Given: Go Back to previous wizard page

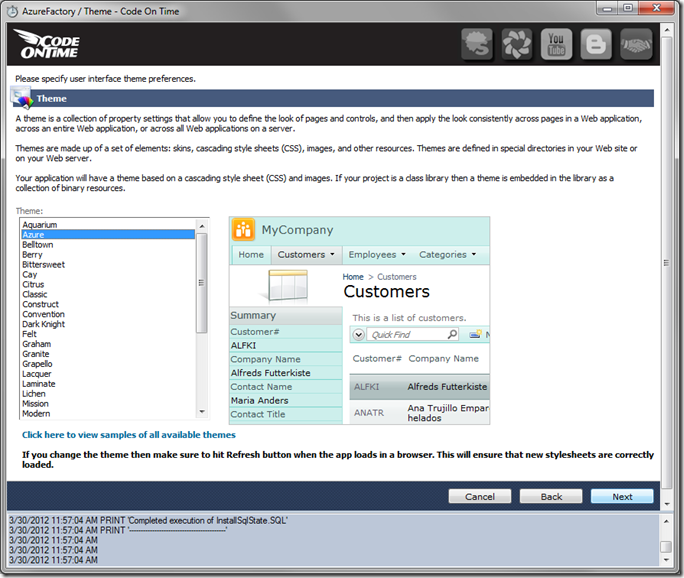Looking at the screenshot, I should click(551, 496).
